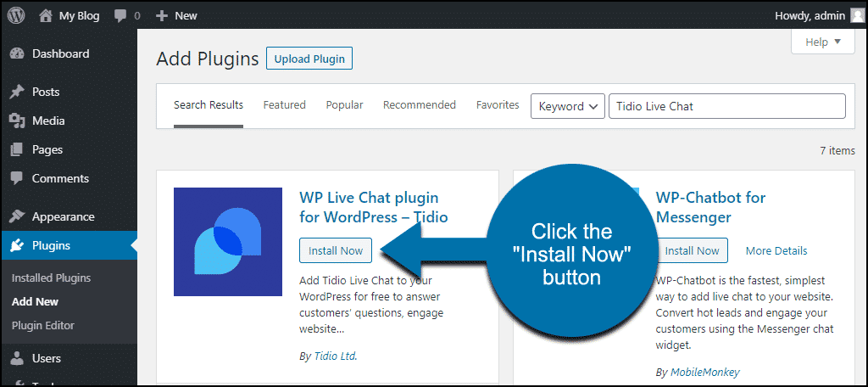The height and width of the screenshot is (387, 868).
Task: Click the Appearance paintbrush icon
Action: click(17, 216)
